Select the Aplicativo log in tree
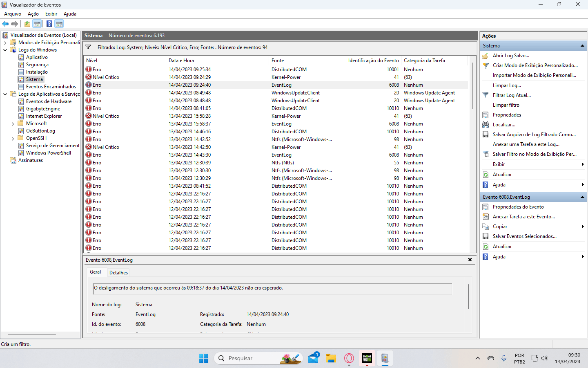 tap(37, 57)
